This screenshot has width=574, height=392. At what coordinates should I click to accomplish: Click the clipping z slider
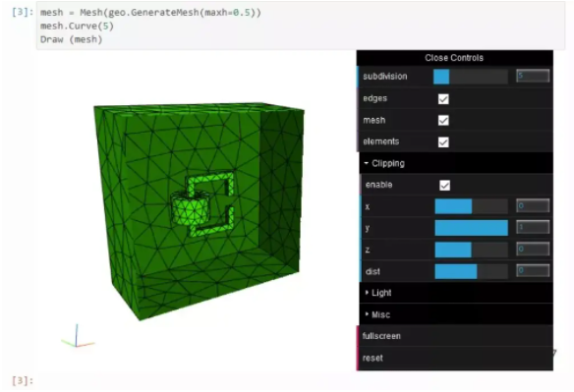471,250
